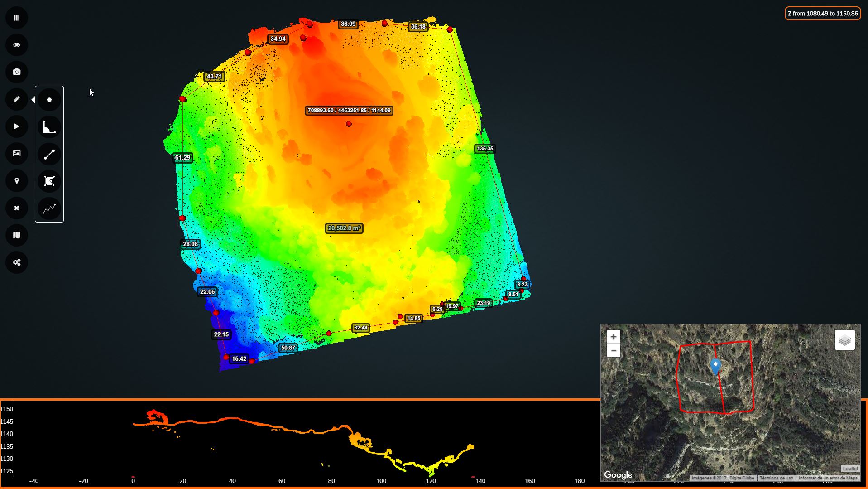
Task: Choose the distance line measurement tool
Action: tap(49, 154)
